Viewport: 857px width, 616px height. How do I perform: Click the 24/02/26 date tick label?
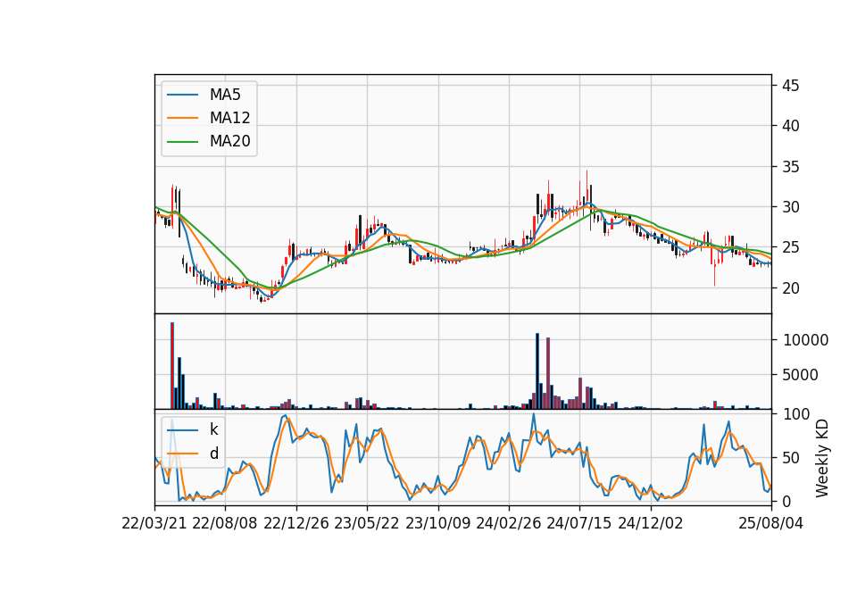point(509,523)
